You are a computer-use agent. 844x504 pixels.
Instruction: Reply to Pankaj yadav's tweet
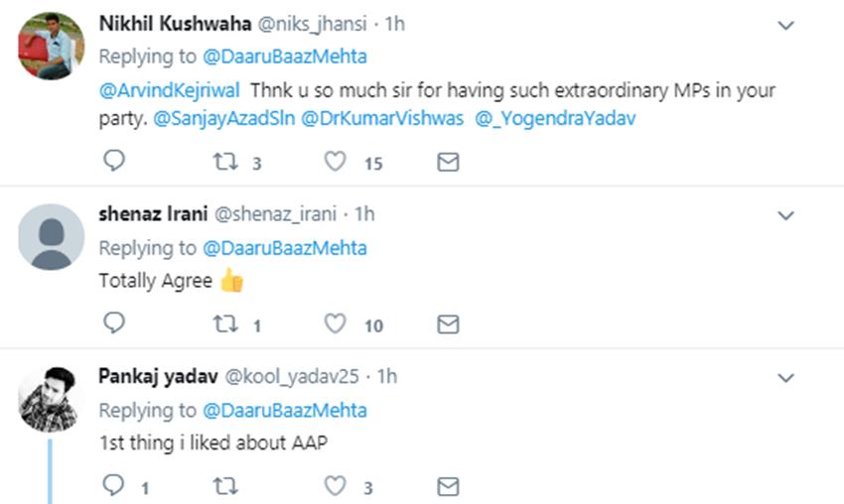tap(114, 486)
